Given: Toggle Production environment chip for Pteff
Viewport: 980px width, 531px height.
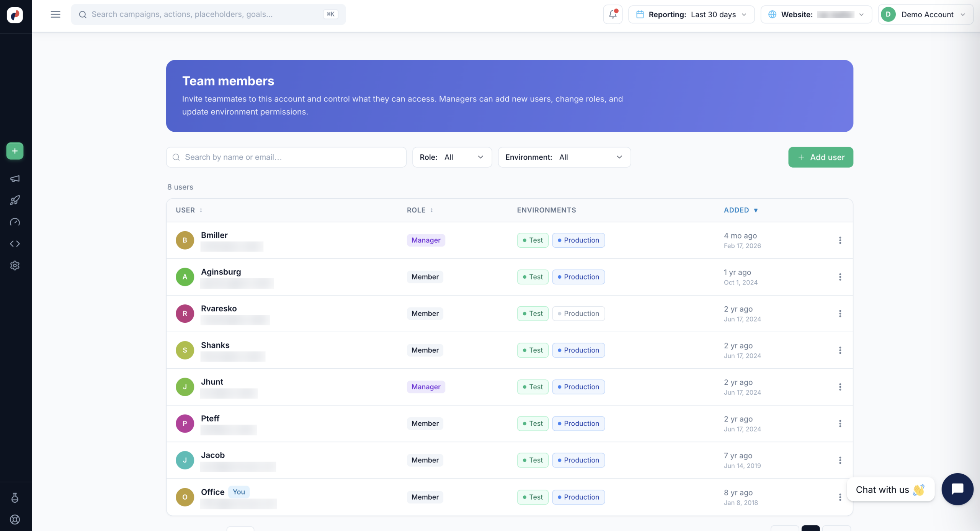Looking at the screenshot, I should 578,423.
